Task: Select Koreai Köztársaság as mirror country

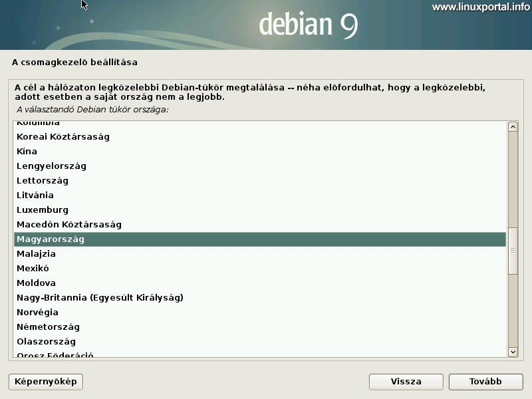Action: pos(259,137)
